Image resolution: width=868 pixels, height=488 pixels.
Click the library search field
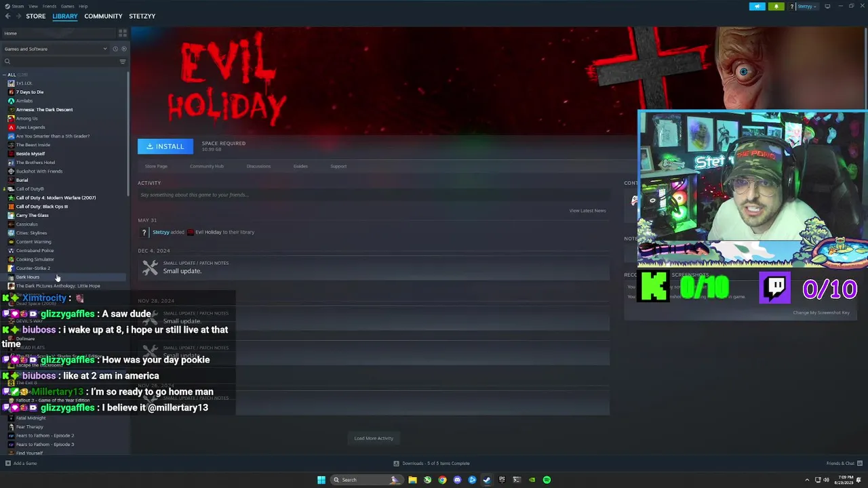pos(61,62)
